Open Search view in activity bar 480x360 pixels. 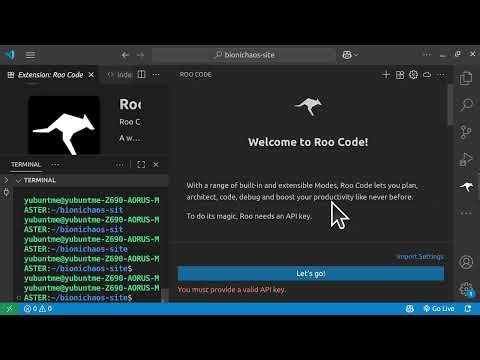tap(466, 105)
